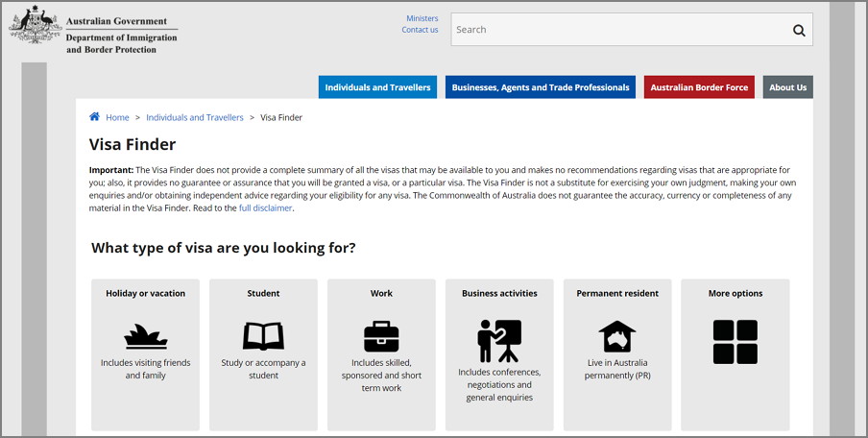
Task: Select the presenter Business activities icon
Action: coord(499,341)
